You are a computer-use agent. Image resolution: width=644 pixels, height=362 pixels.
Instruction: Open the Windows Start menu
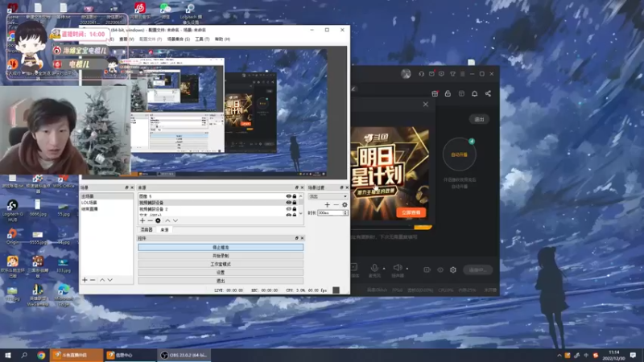[x=8, y=356]
